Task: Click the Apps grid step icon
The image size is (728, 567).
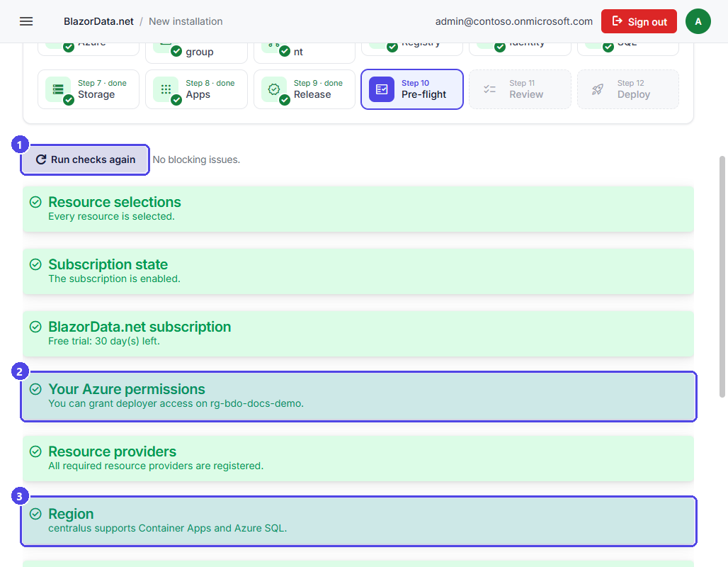Action: 166,89
